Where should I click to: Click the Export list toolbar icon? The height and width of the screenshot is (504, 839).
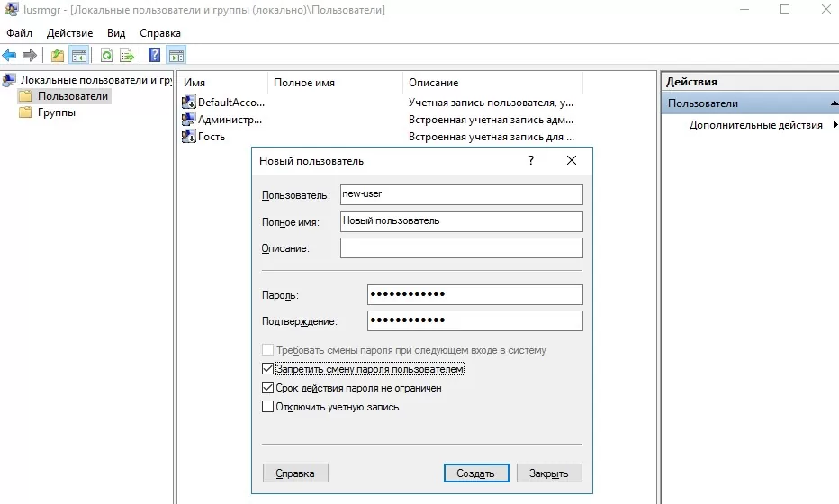coord(127,55)
